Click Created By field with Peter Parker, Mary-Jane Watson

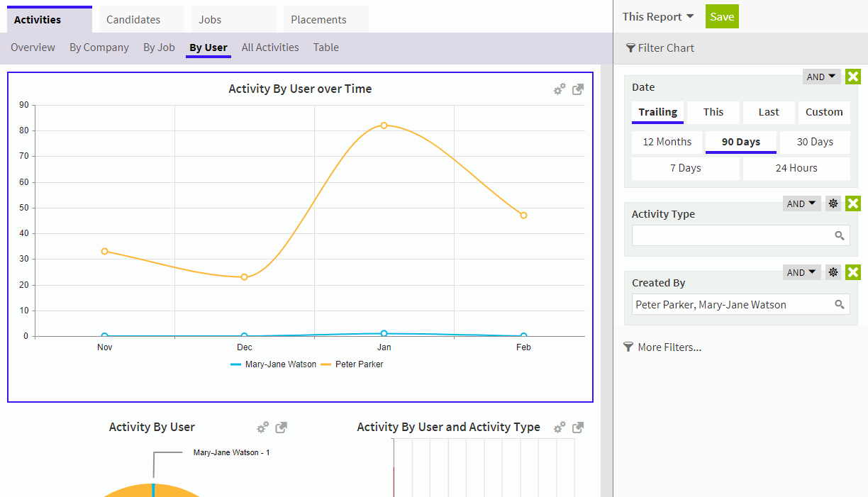[740, 305]
